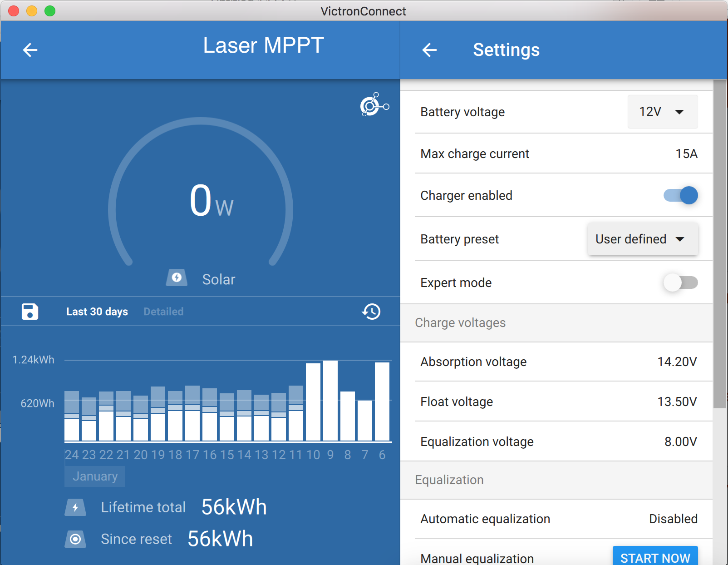Image resolution: width=728 pixels, height=565 pixels.
Task: Save history using the floppy disk icon
Action: 30,312
